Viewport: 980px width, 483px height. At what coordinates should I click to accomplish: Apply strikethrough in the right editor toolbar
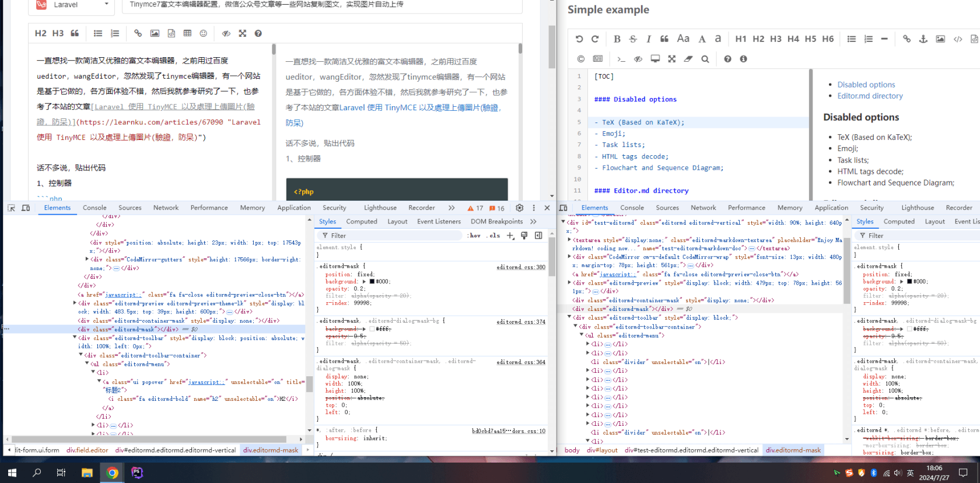tap(633, 39)
